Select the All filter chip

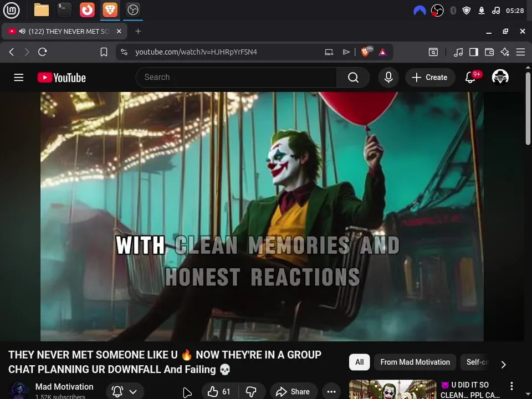click(x=359, y=362)
